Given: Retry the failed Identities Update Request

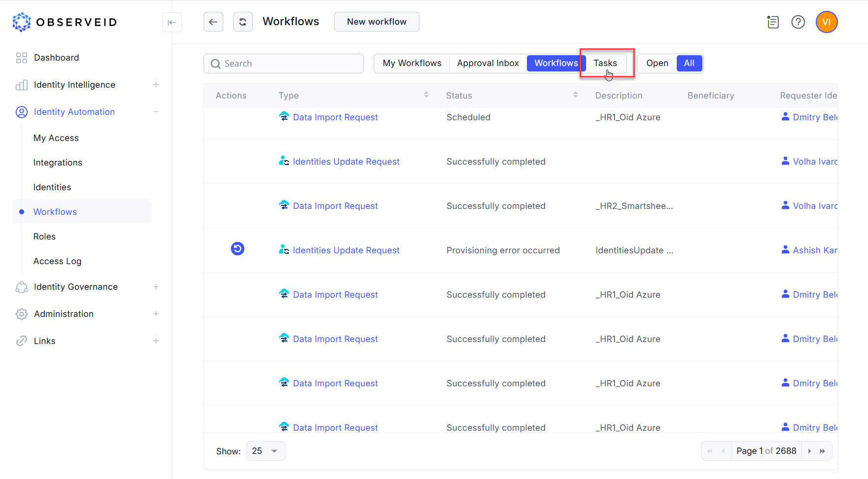Looking at the screenshot, I should click(x=238, y=249).
